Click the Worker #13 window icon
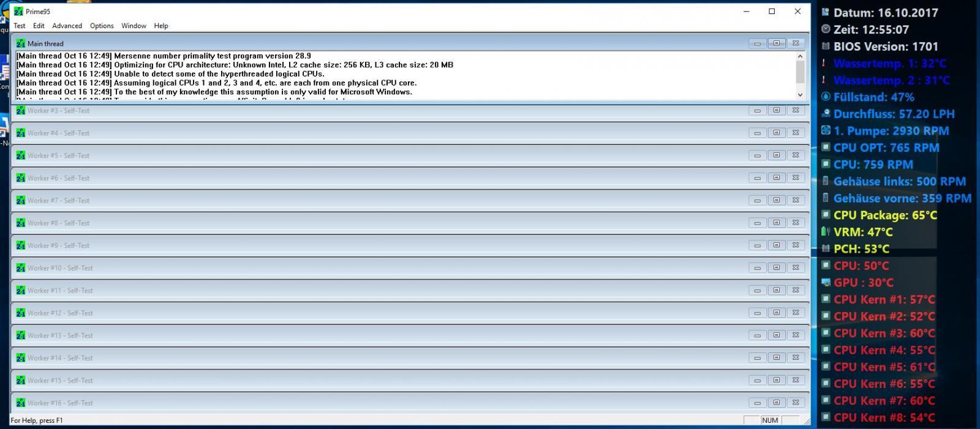 coord(21,335)
